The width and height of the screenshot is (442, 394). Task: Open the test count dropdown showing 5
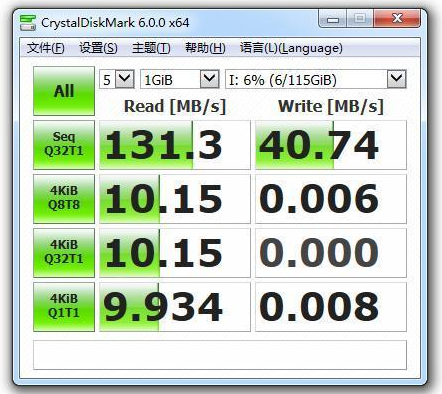(117, 79)
